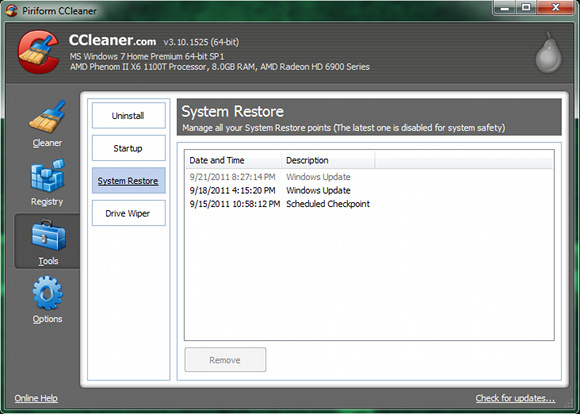Select the 9/18/2011 Windows Update restore point
This screenshot has width=580, height=414.
point(369,191)
